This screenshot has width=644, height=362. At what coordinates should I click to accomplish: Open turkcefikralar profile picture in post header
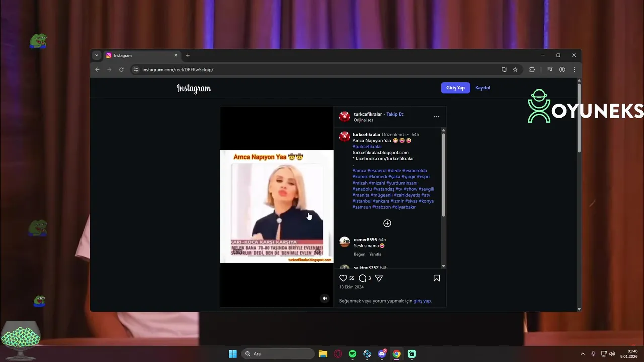coord(345,117)
